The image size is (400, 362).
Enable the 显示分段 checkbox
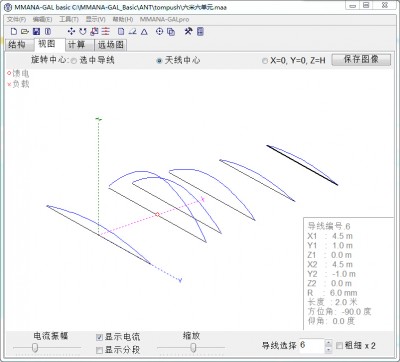tap(99, 350)
